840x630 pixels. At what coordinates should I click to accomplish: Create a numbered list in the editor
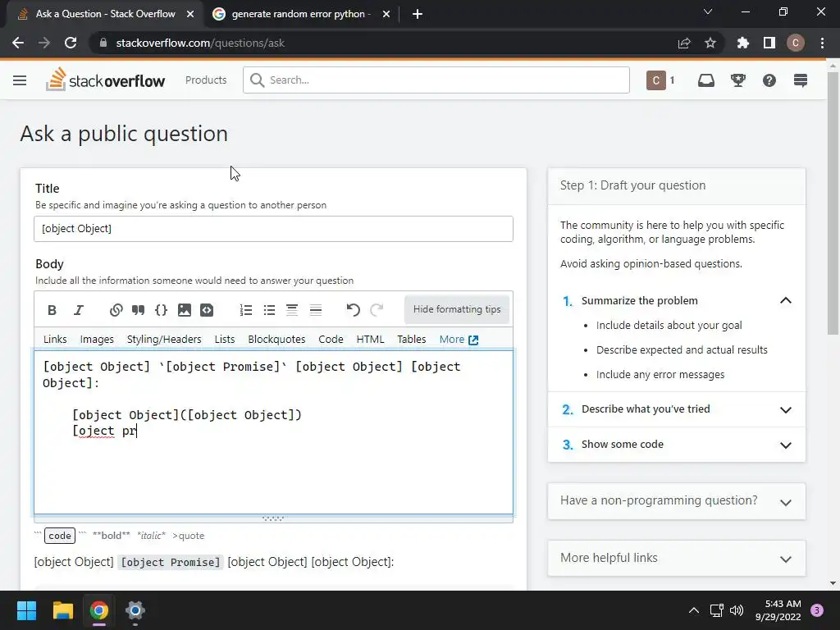click(x=246, y=309)
